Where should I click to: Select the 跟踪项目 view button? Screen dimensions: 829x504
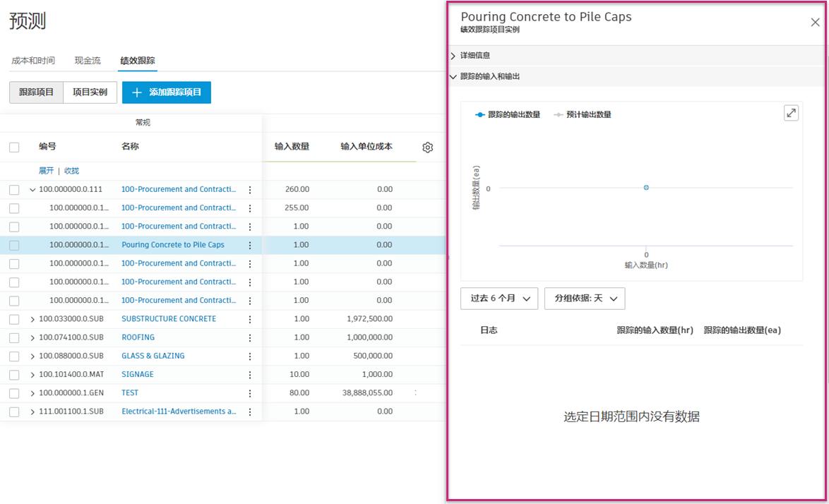click(37, 92)
